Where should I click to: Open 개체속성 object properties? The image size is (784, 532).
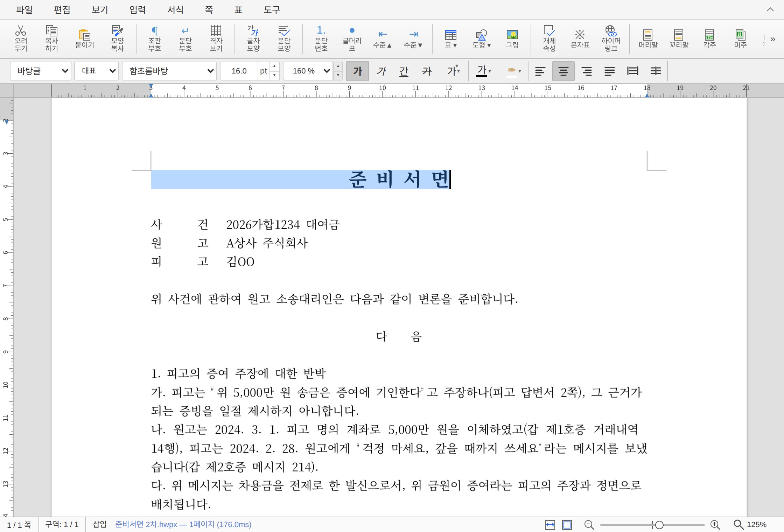pyautogui.click(x=549, y=38)
